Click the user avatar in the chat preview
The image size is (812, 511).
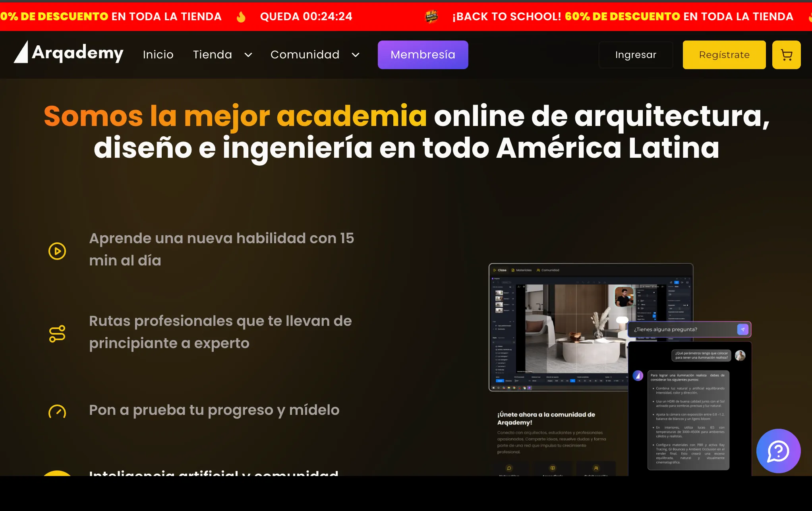click(740, 355)
